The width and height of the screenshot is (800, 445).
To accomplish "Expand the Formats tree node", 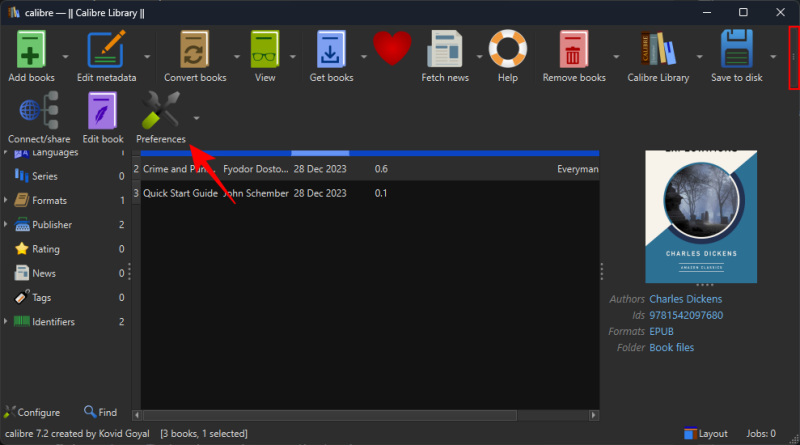I will (6, 200).
